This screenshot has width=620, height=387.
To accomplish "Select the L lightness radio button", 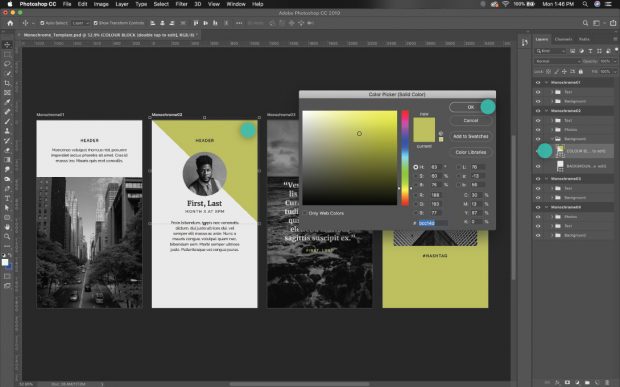I will pyautogui.click(x=459, y=167).
